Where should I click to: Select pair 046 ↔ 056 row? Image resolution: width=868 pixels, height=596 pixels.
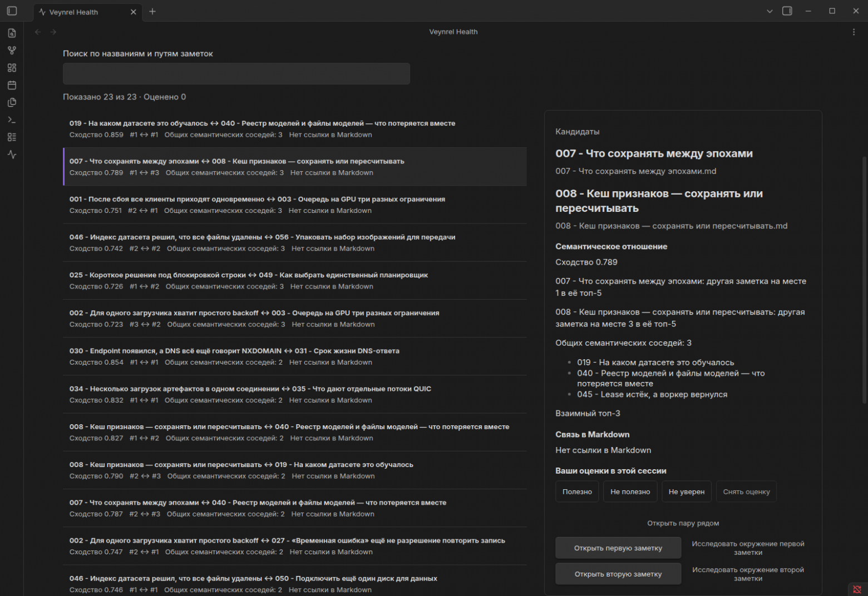tap(295, 242)
